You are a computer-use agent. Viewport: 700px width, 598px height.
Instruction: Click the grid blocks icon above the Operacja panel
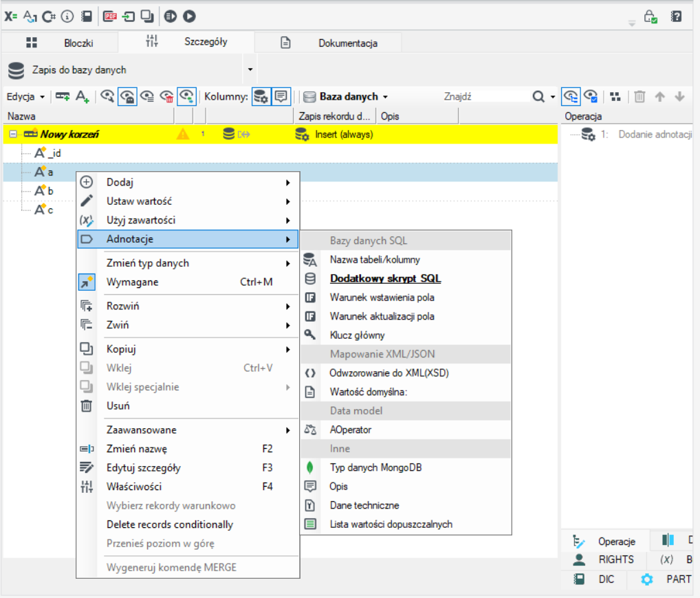pos(615,96)
